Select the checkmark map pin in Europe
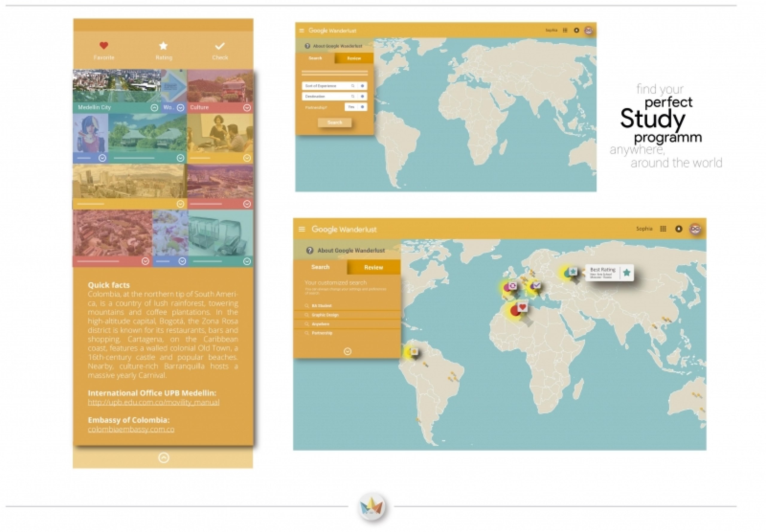 536,285
